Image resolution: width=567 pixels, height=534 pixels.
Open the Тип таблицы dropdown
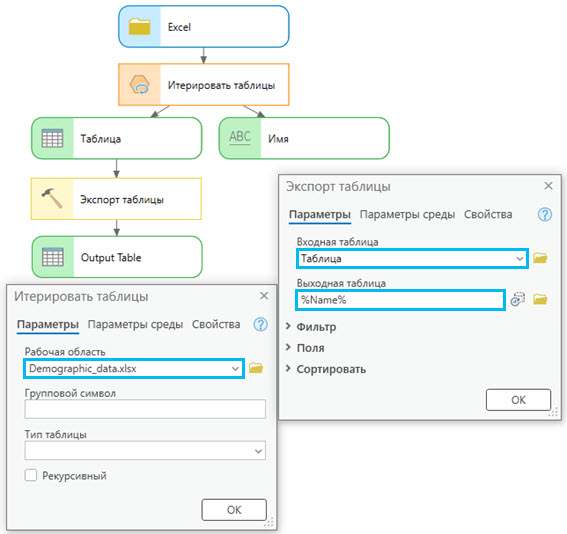[145, 450]
